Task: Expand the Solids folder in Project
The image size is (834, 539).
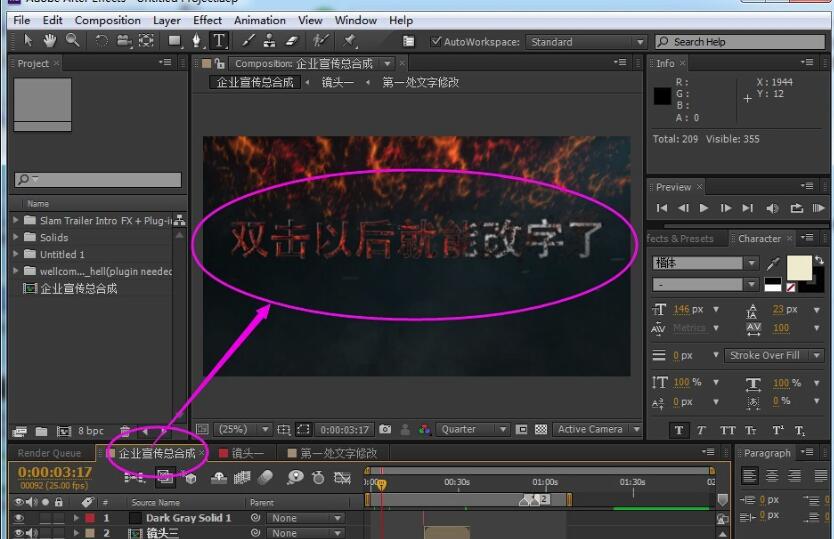Action: [16, 238]
